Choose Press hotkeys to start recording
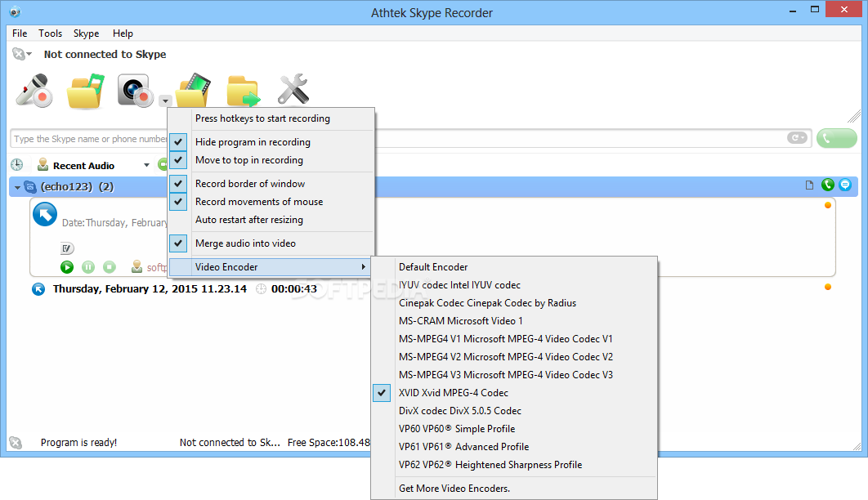868x500 pixels. (x=272, y=118)
